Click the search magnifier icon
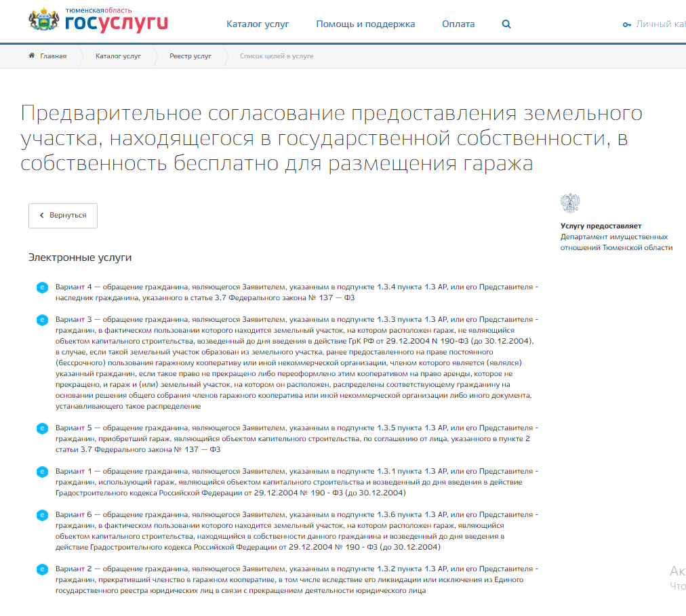Image resolution: width=686 pixels, height=616 pixels. click(x=506, y=24)
